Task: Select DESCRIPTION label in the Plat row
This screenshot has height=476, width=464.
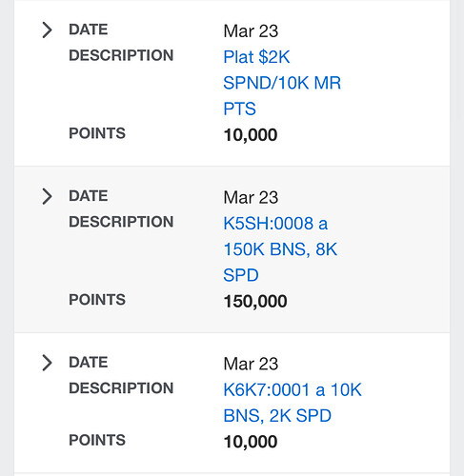Action: (x=121, y=55)
